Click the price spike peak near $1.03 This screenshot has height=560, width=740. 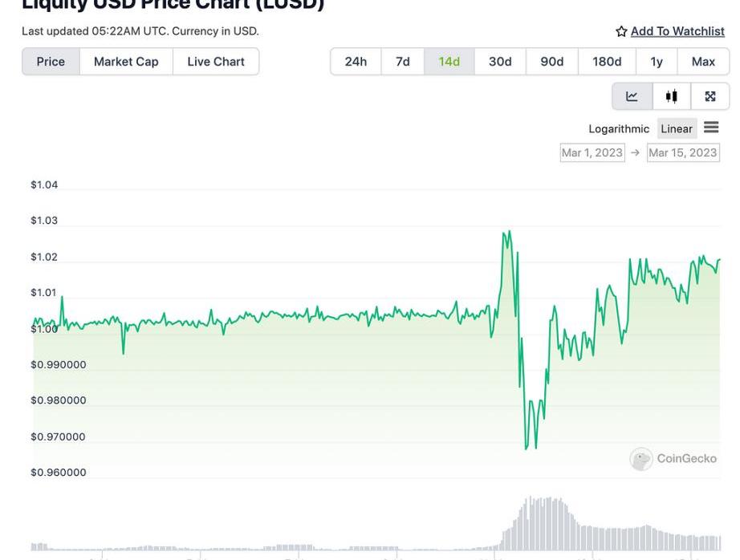[507, 233]
